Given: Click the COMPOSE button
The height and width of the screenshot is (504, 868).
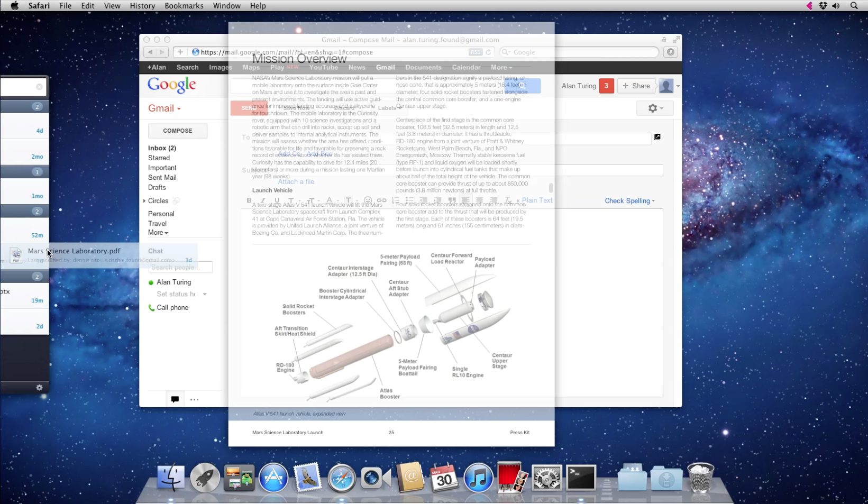Looking at the screenshot, I should tap(178, 131).
